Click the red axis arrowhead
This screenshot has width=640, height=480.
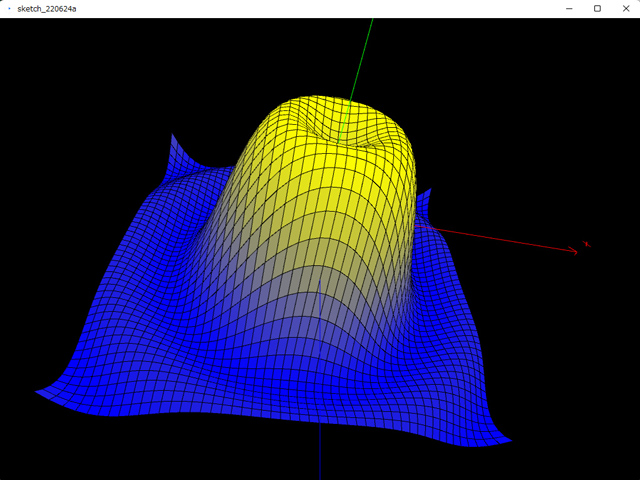pyautogui.click(x=574, y=250)
